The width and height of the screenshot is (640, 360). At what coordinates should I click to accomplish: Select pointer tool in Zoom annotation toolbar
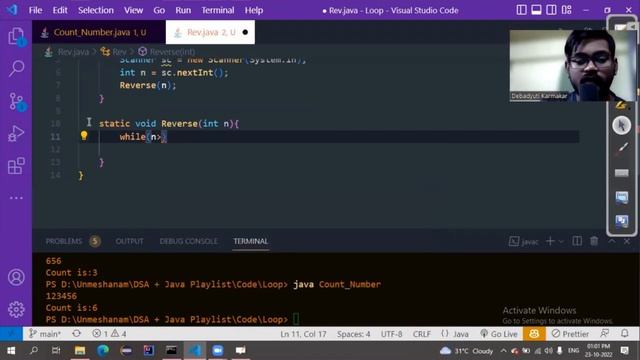click(x=621, y=125)
